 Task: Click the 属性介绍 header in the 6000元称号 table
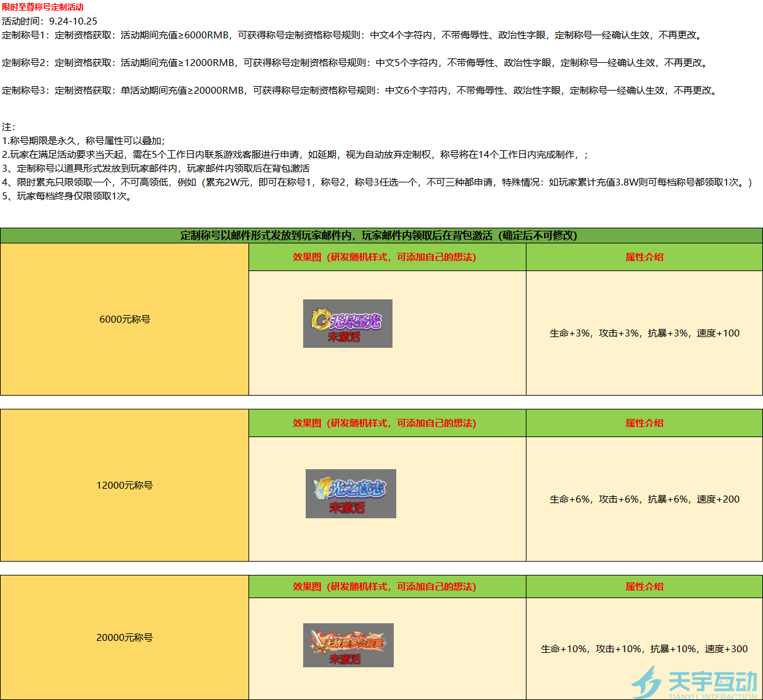click(x=644, y=257)
